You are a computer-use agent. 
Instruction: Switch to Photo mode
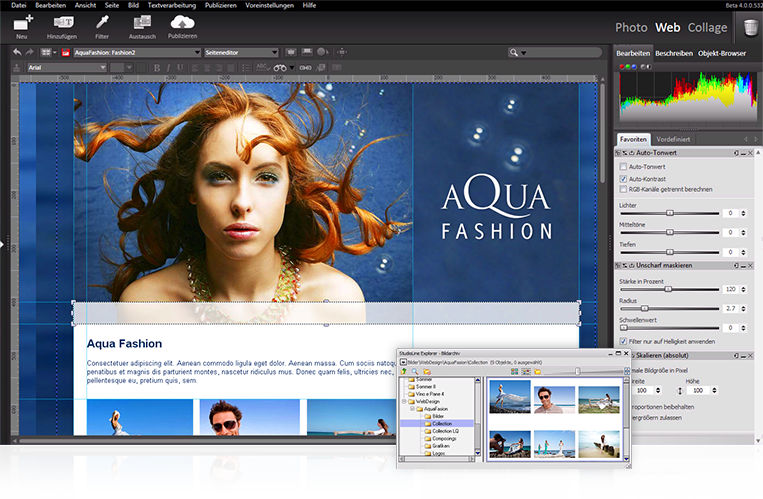(x=631, y=27)
